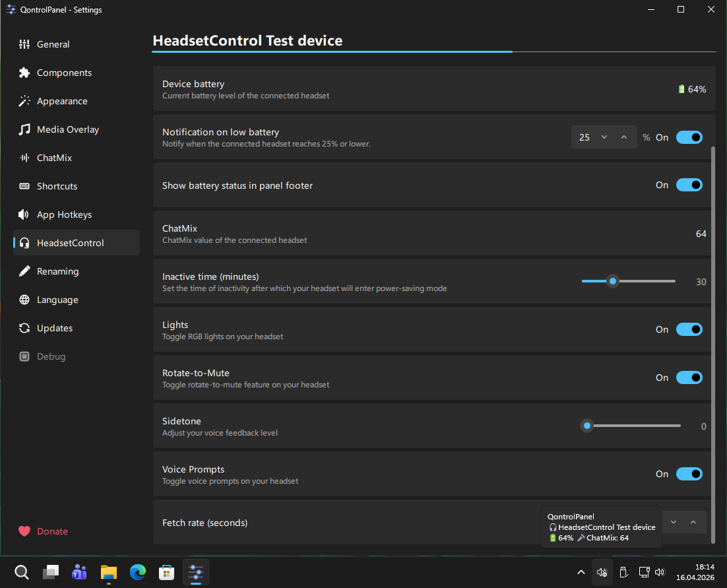
Task: Click the Updates refresh icon
Action: point(24,328)
